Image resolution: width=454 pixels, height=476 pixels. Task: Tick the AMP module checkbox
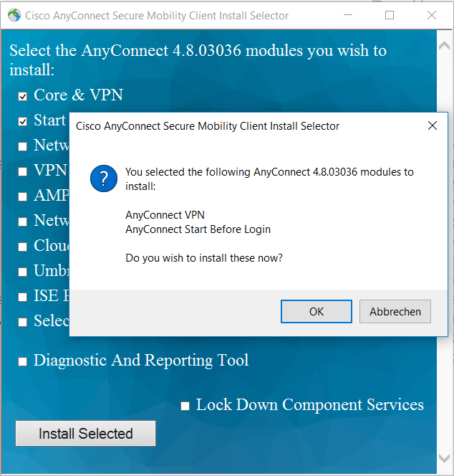click(x=23, y=196)
